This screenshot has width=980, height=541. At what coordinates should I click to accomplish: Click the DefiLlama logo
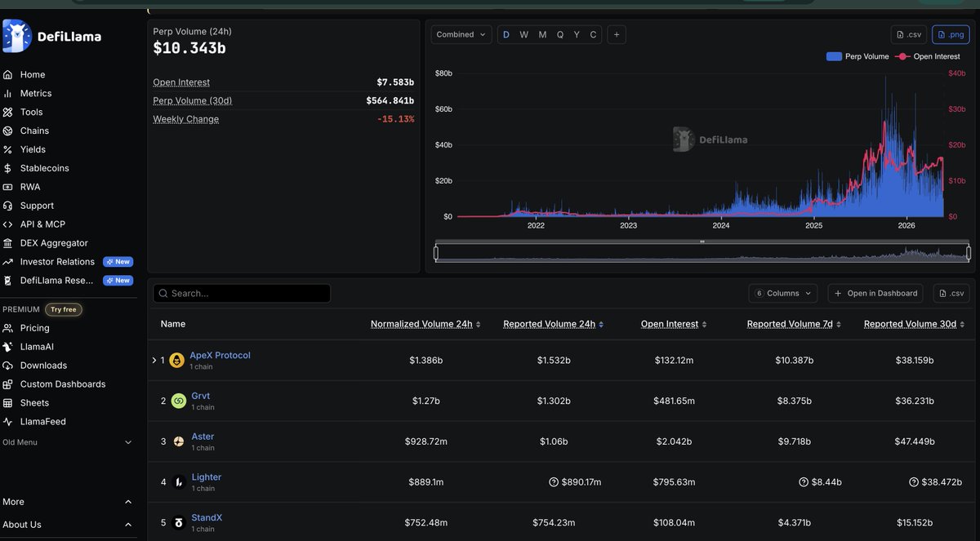pos(52,36)
